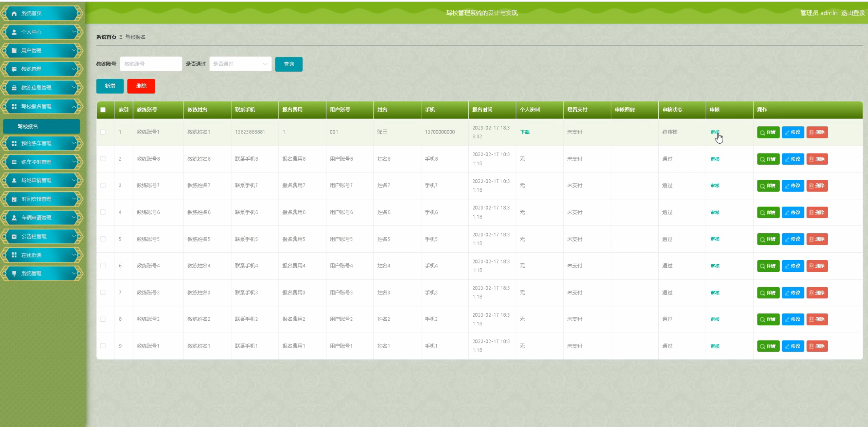The image size is (868, 427).
Task: Open the 车辆申请管理 menu
Action: coord(42,218)
